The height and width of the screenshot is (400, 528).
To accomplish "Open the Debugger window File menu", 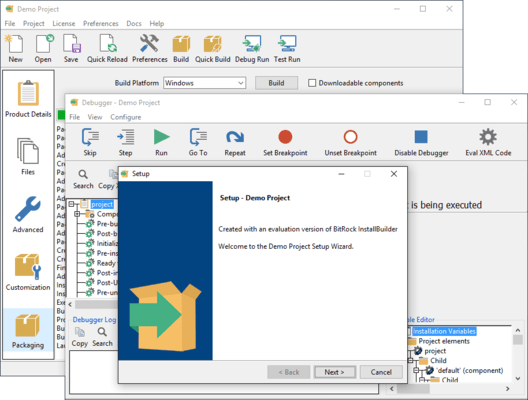I will pyautogui.click(x=74, y=117).
